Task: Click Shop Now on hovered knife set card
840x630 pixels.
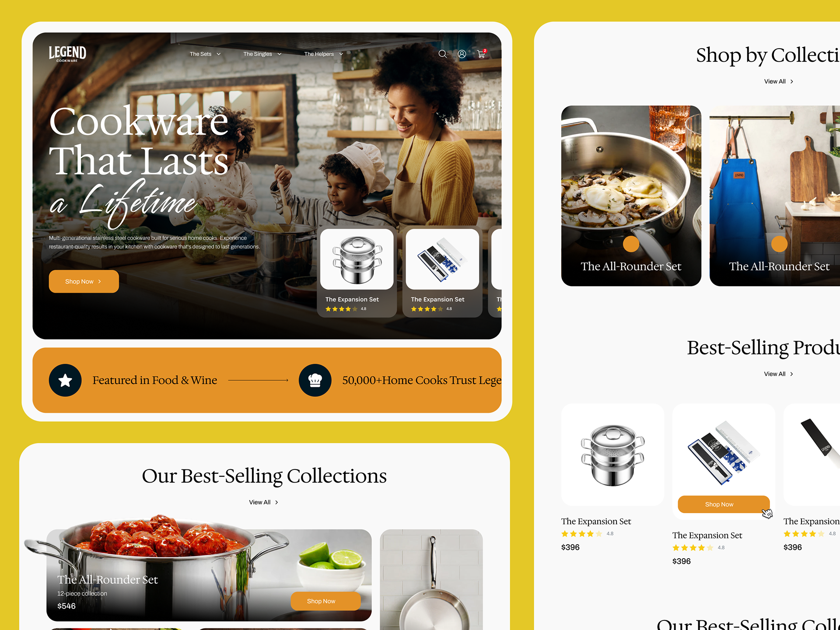Action: [724, 504]
